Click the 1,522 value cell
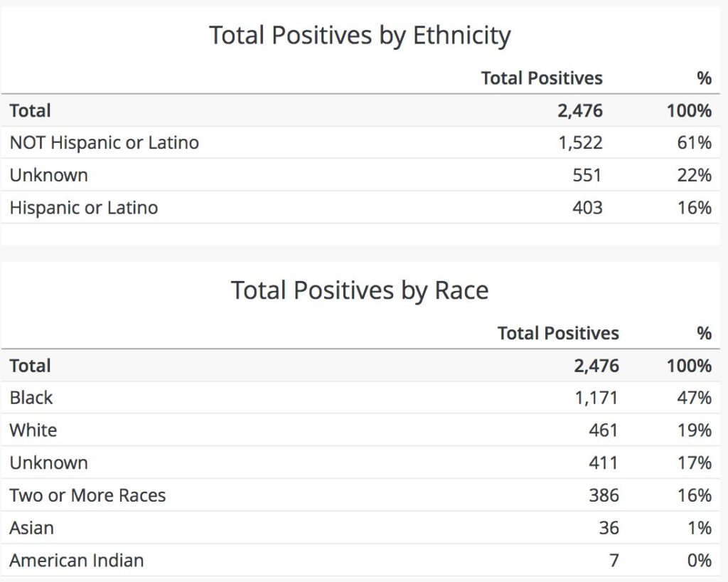Viewport: 728px width, 582px height. (580, 142)
